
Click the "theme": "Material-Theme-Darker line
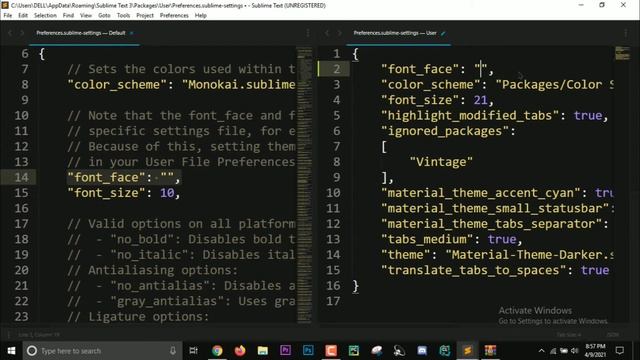click(497, 255)
